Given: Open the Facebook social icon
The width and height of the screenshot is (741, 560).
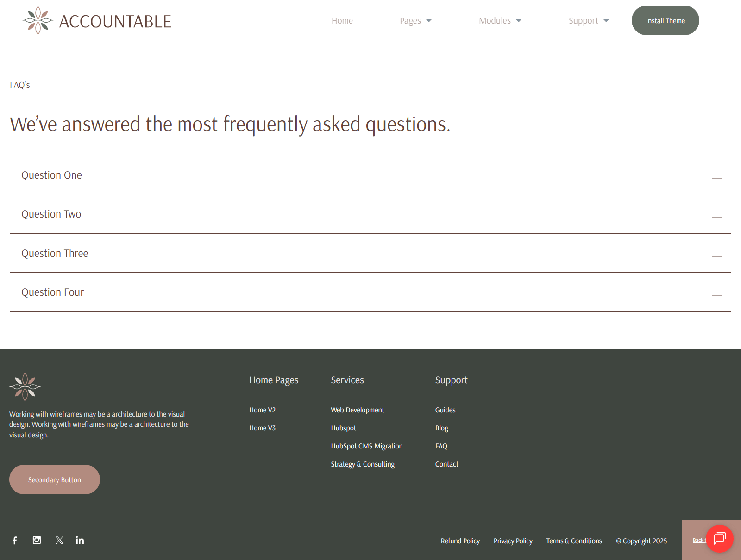Looking at the screenshot, I should click(15, 540).
